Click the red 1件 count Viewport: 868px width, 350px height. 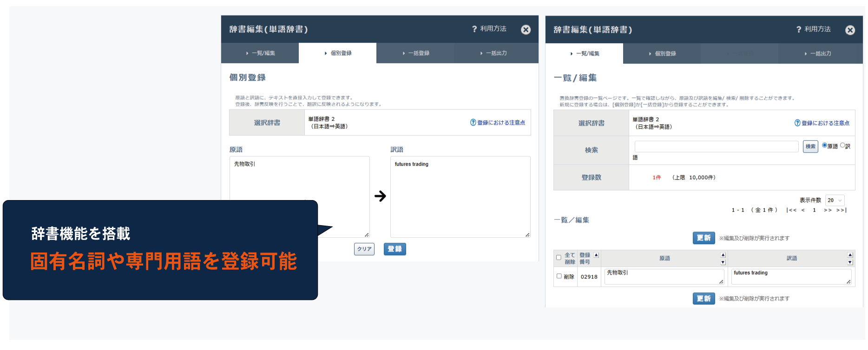click(x=657, y=177)
